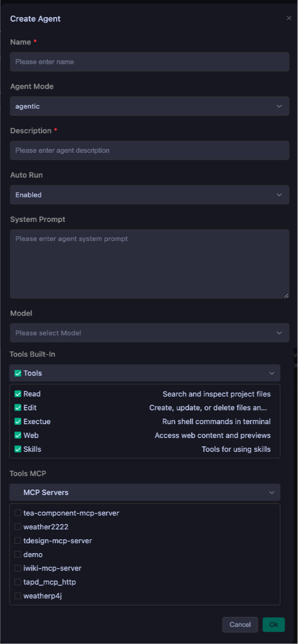Click the Ok button
Image resolution: width=298 pixels, height=644 pixels.
(274, 625)
